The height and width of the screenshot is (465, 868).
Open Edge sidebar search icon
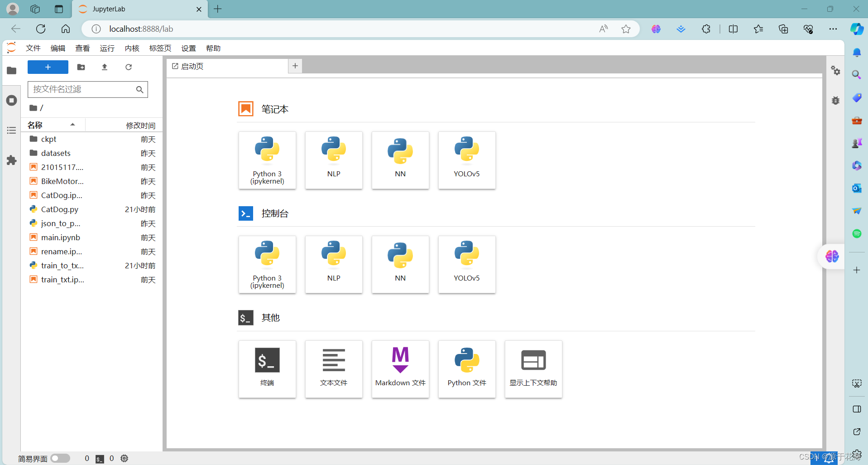click(x=856, y=74)
